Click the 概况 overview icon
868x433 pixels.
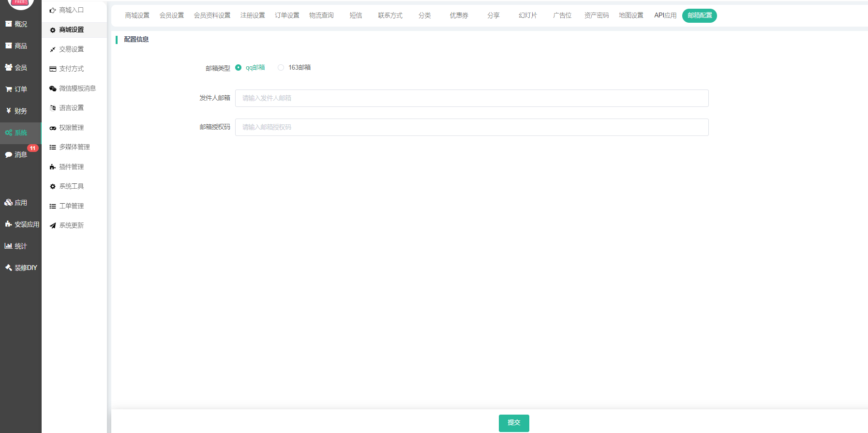point(8,24)
